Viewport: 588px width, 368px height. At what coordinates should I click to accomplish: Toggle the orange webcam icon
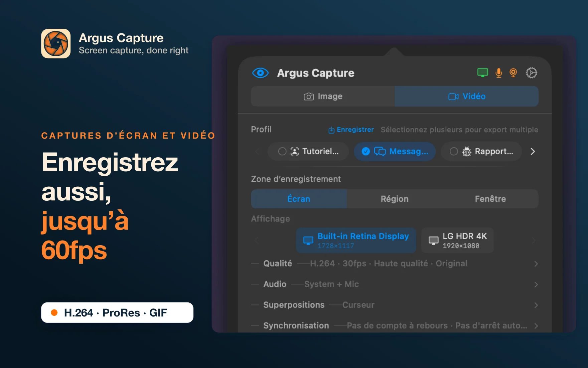[513, 73]
